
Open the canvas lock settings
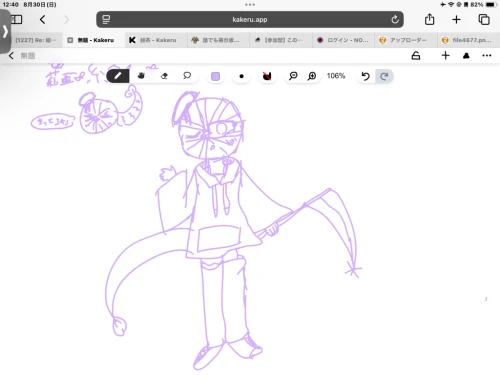[416, 55]
